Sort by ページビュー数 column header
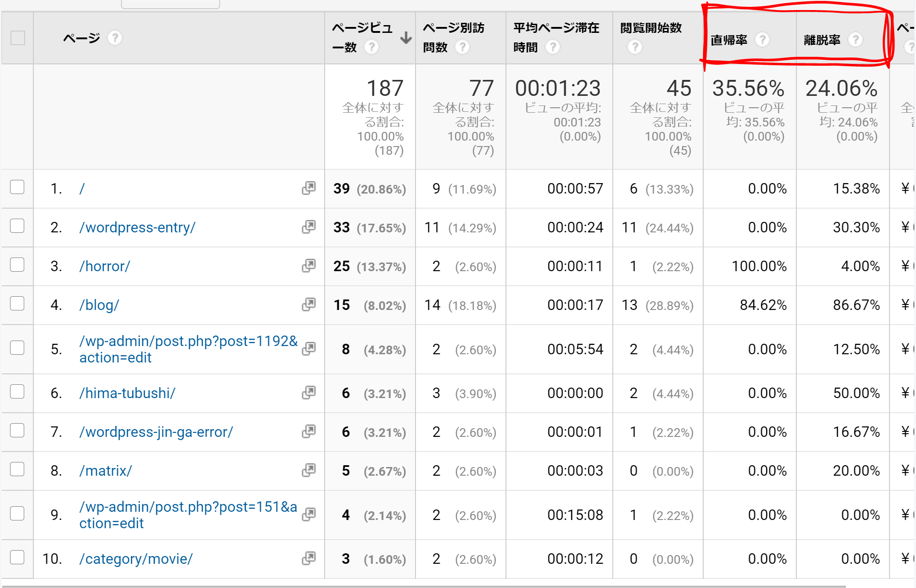 [362, 37]
